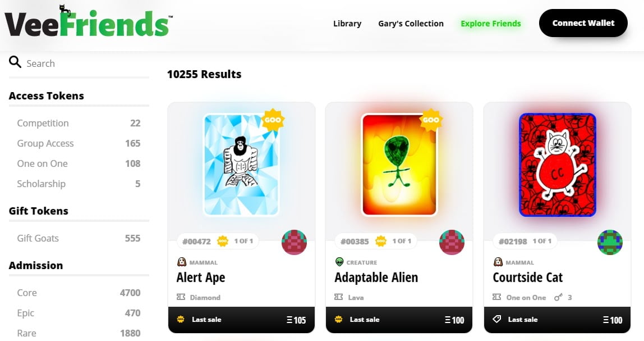
Task: Click the Creature alien icon above Adaptable Alien
Action: coord(339,262)
